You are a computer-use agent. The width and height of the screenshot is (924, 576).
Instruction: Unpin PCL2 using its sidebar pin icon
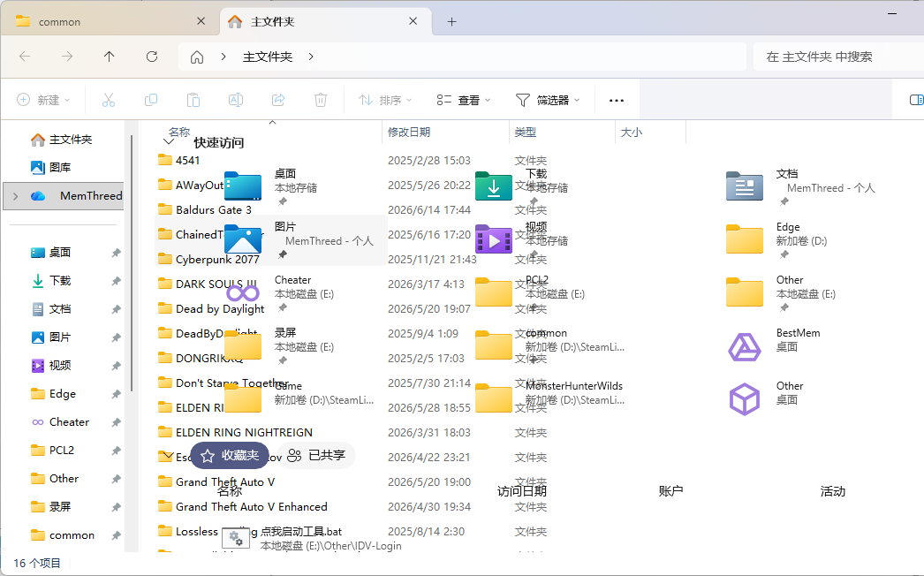[116, 451]
